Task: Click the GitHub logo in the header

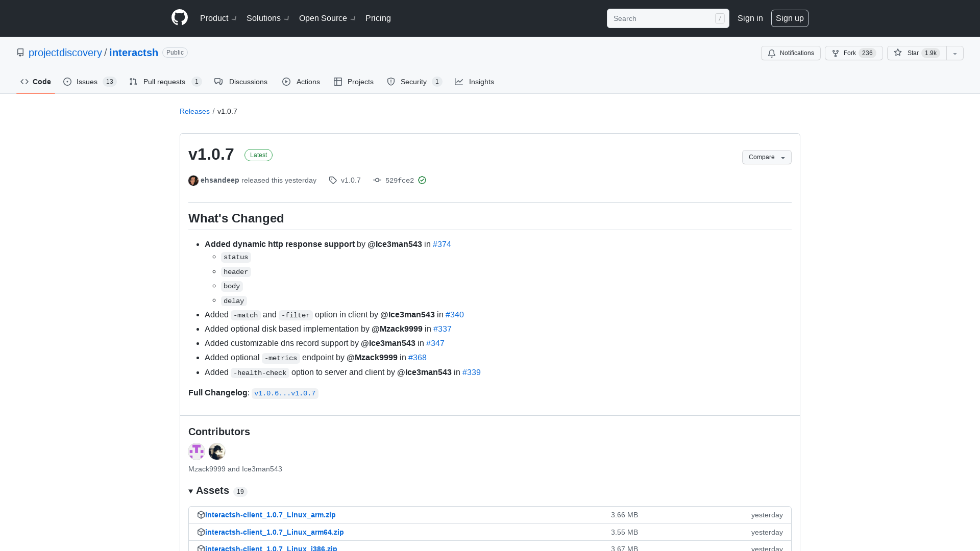Action: (x=180, y=17)
